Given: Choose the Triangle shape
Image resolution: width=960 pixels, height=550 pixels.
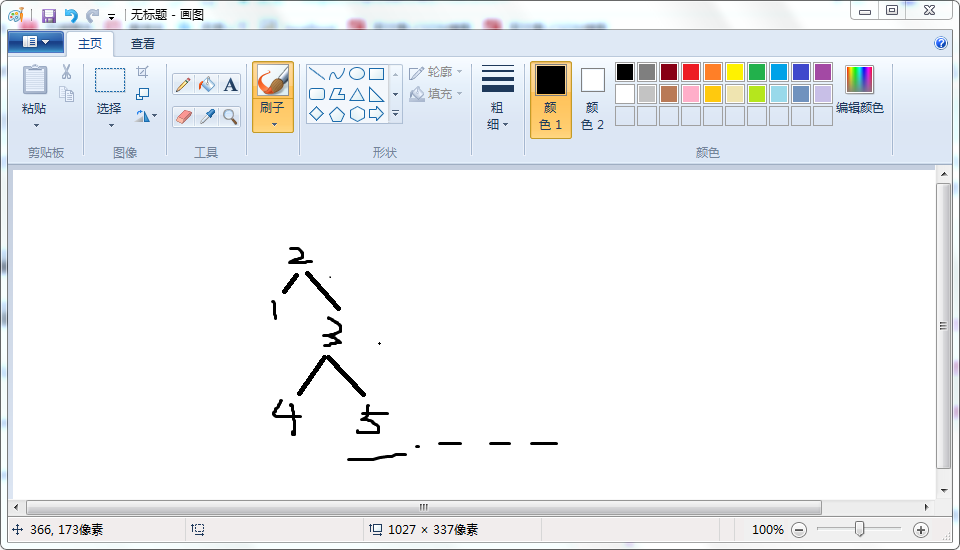Looking at the screenshot, I should pyautogui.click(x=357, y=94).
